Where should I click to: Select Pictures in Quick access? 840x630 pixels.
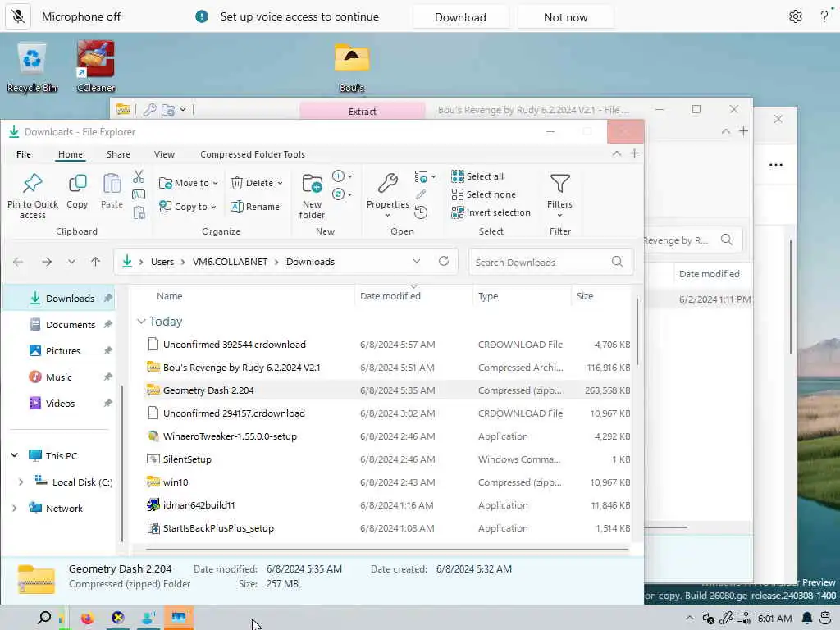pyautogui.click(x=62, y=351)
